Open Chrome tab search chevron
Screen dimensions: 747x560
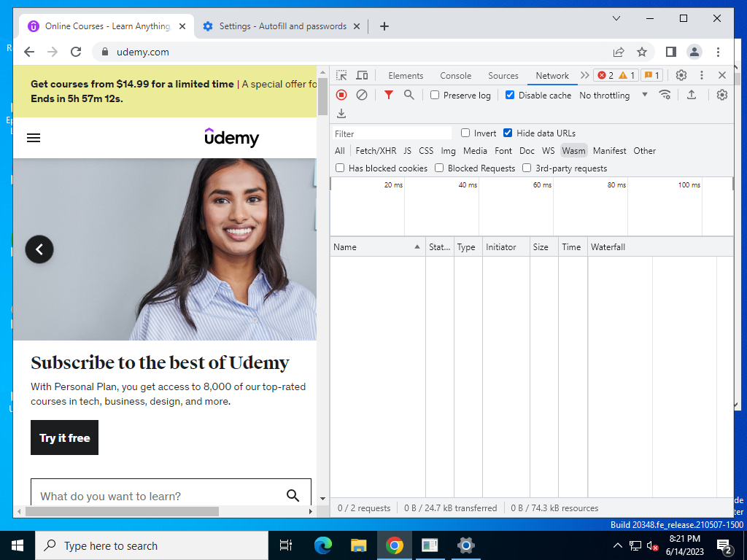click(616, 18)
